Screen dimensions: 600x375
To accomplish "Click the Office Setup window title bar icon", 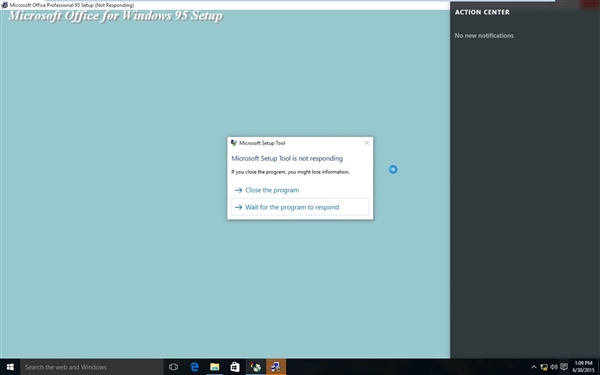I will [5, 5].
